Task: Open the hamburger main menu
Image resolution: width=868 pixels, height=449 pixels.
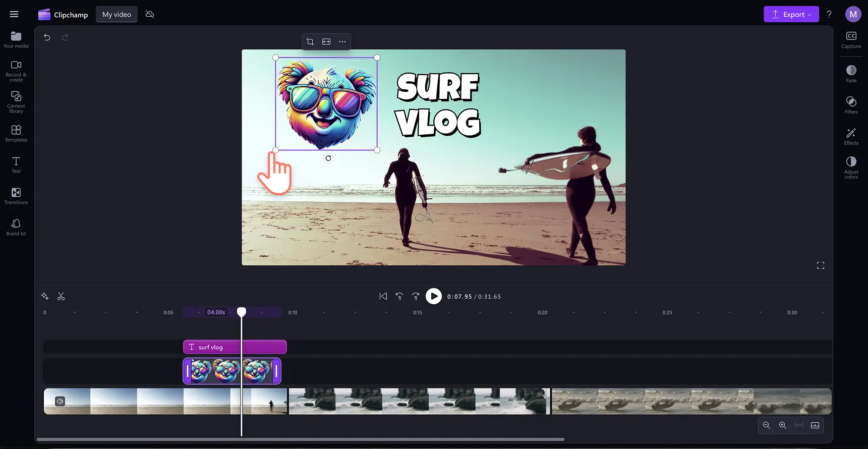Action: (14, 14)
